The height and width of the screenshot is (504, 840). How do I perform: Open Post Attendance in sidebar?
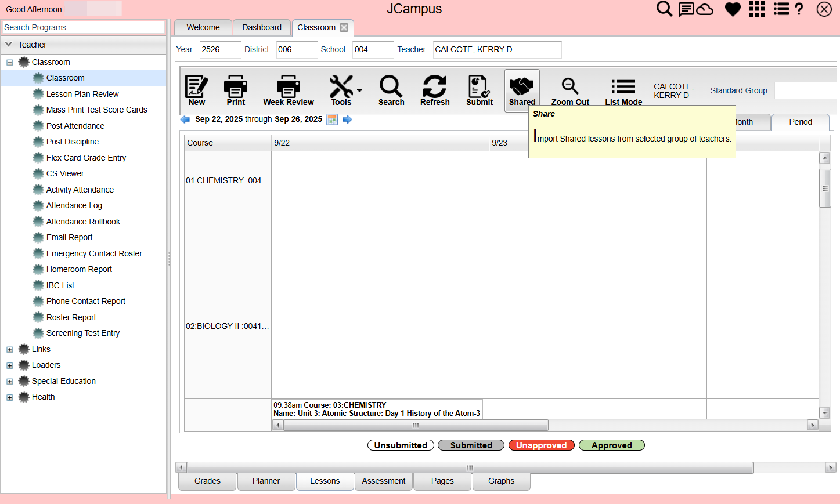[x=75, y=126]
